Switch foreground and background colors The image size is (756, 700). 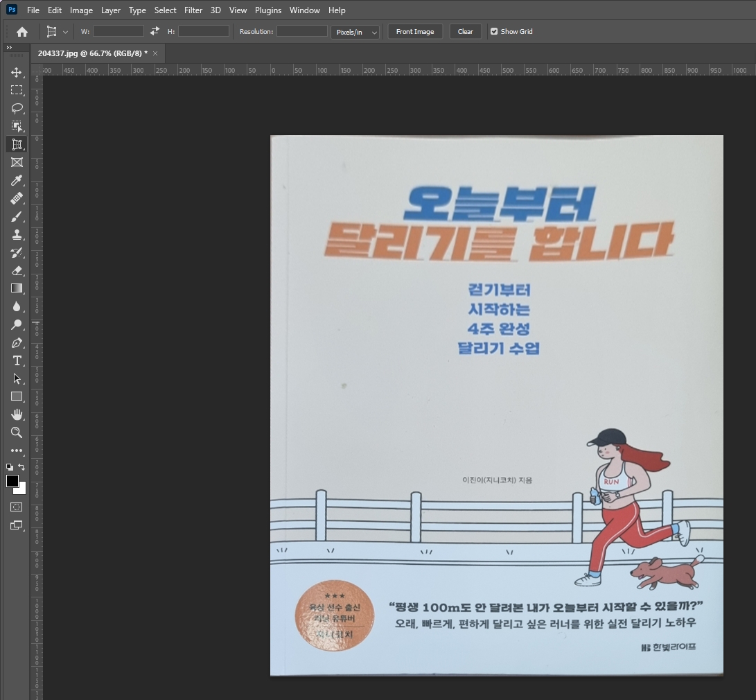pyautogui.click(x=21, y=466)
